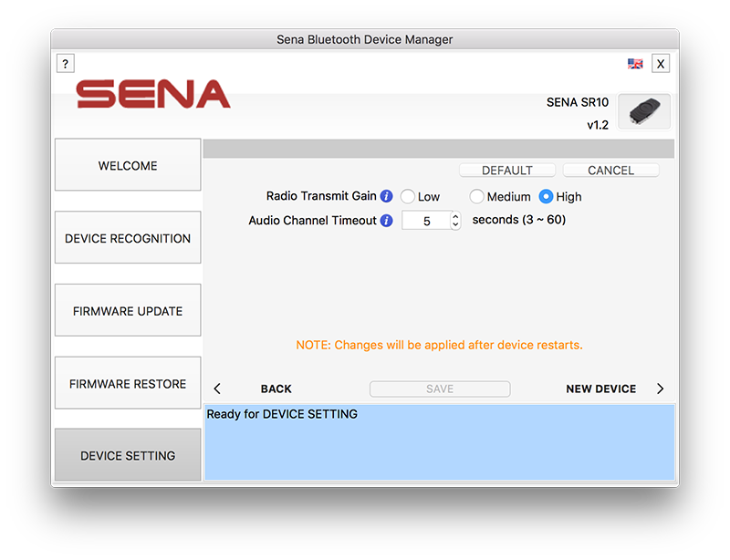
Task: Open the DEVICE RECOGNITION section
Action: pyautogui.click(x=128, y=237)
